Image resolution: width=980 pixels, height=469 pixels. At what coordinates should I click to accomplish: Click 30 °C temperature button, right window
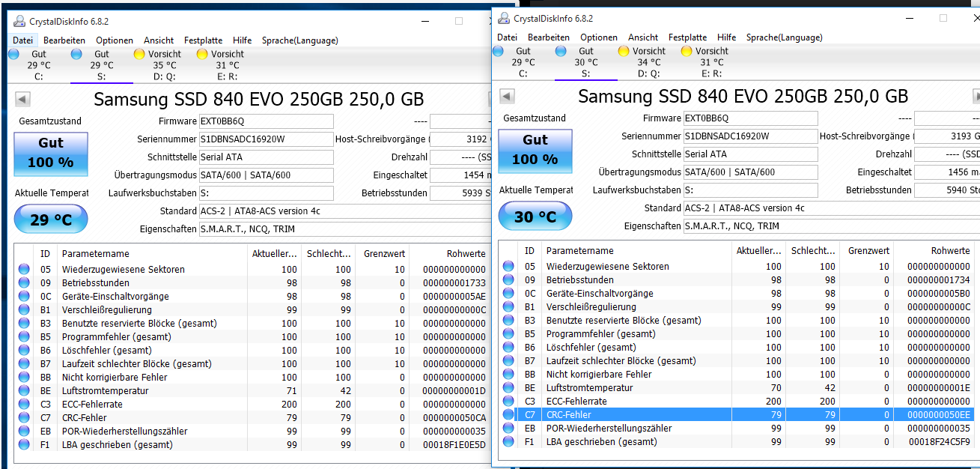coord(535,217)
